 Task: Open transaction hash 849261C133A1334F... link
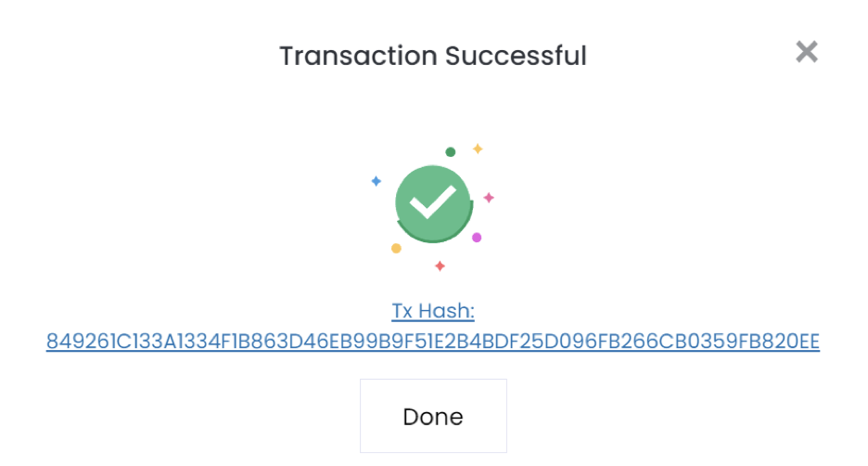(433, 342)
